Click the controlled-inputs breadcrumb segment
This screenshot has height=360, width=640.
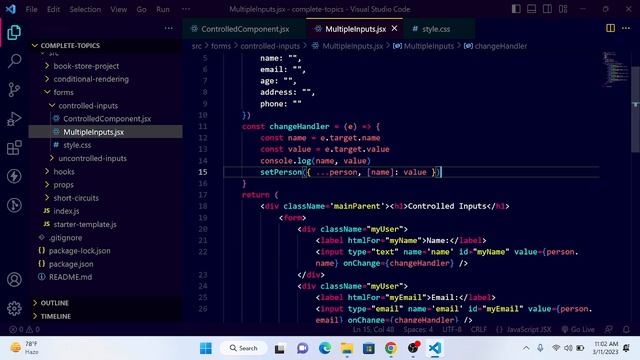(270, 46)
